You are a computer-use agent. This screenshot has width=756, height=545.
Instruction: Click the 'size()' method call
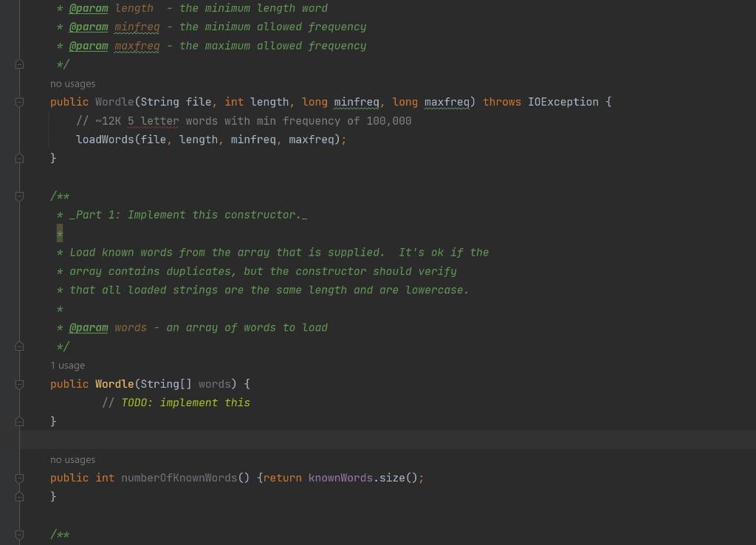(x=398, y=478)
